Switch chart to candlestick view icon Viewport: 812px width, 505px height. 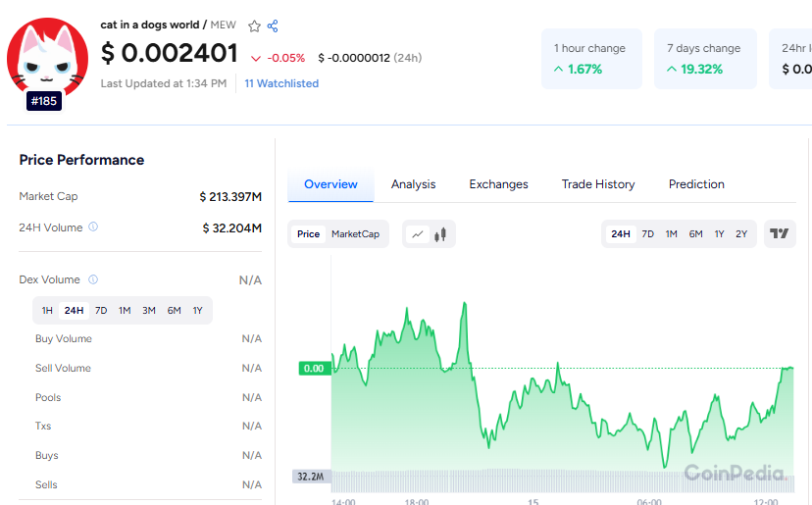click(x=440, y=234)
